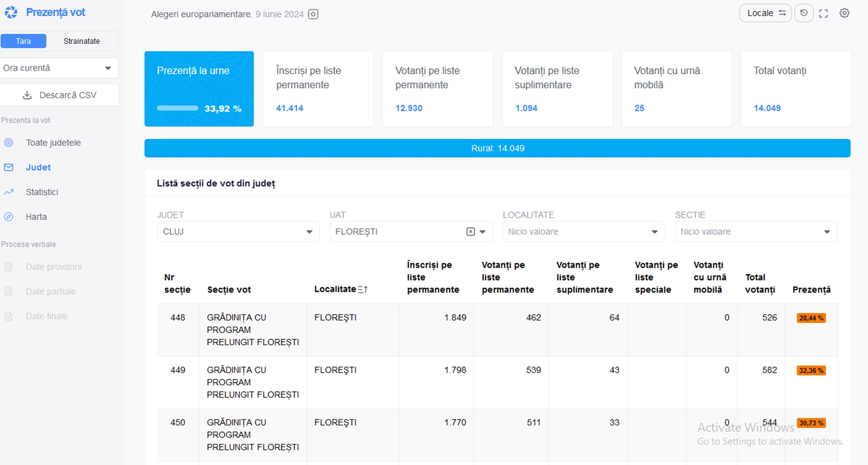The width and height of the screenshot is (868, 465).
Task: Click the 32,36 % orange badge
Action: [811, 371]
